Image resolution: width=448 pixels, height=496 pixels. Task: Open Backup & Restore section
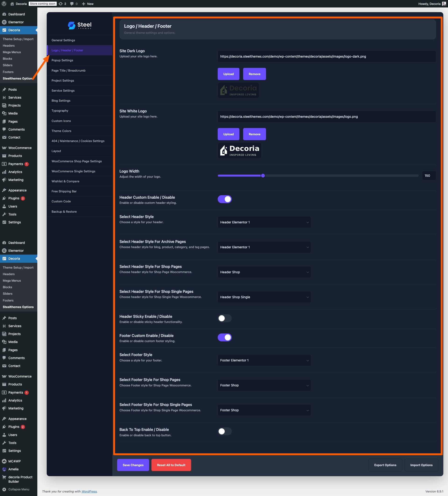click(x=80, y=212)
